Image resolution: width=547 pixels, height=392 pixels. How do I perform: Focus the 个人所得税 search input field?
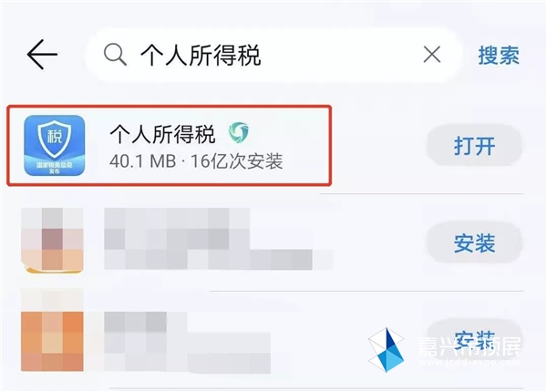tap(273, 55)
